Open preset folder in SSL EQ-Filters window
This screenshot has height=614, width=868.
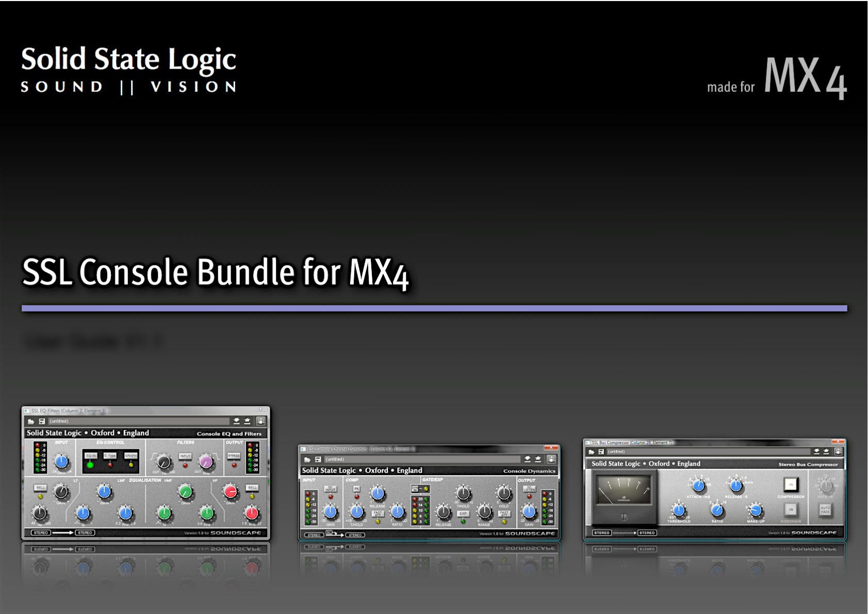(x=31, y=422)
